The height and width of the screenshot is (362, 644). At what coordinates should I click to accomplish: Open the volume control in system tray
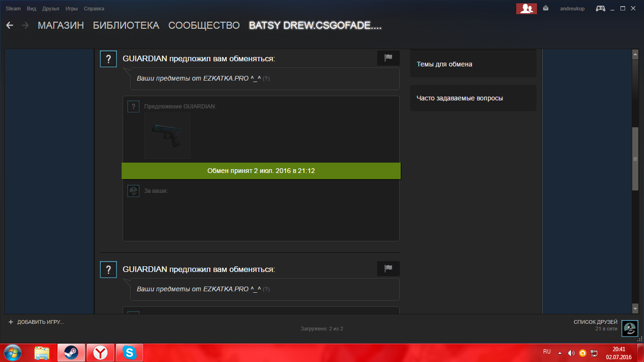coord(571,353)
